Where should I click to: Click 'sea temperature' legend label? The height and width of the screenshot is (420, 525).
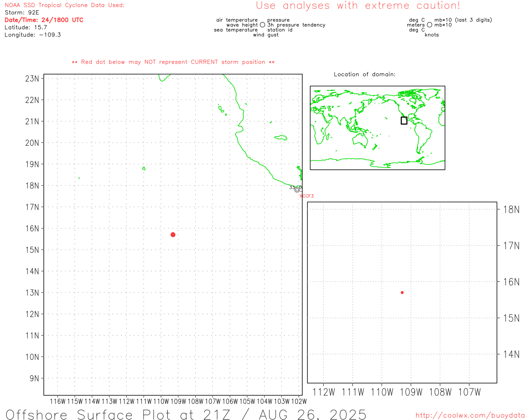tap(236, 30)
